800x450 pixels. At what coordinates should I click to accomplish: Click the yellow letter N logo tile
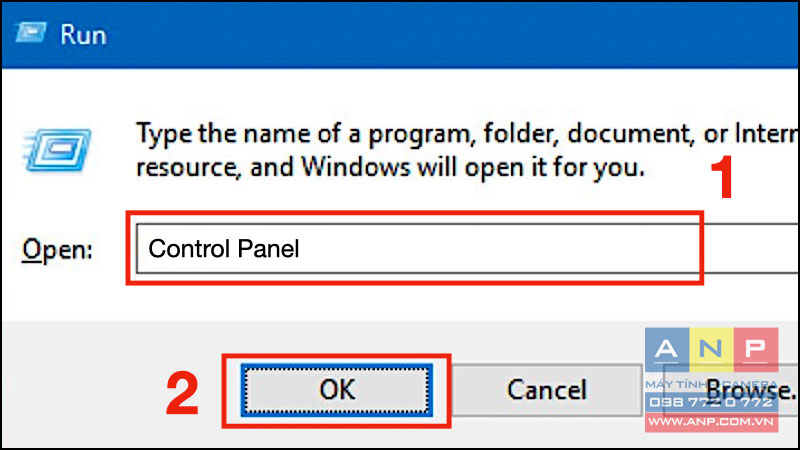[711, 349]
